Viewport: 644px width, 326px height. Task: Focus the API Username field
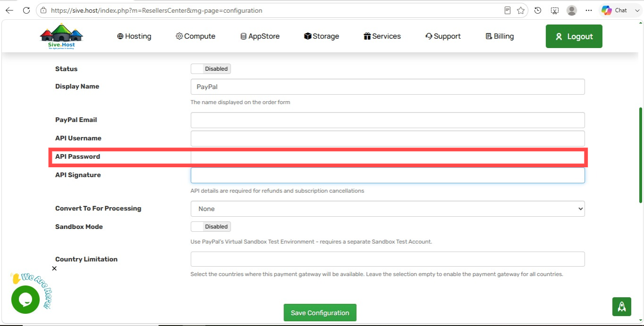387,139
